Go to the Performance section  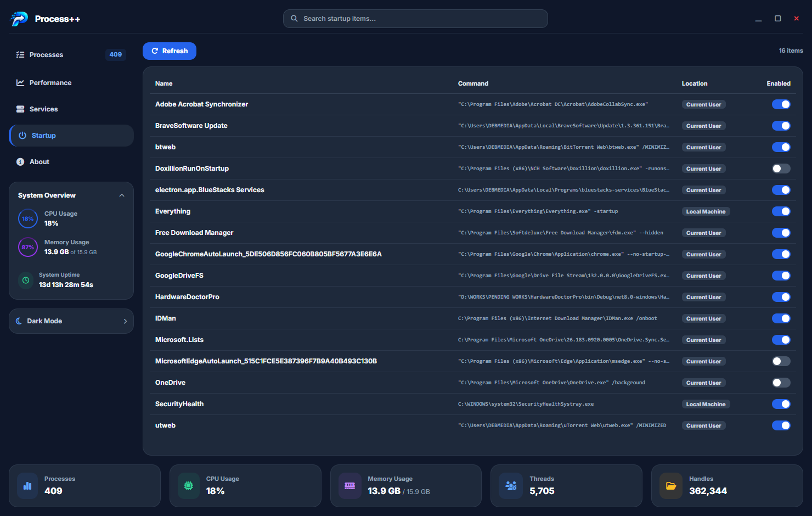click(71, 83)
